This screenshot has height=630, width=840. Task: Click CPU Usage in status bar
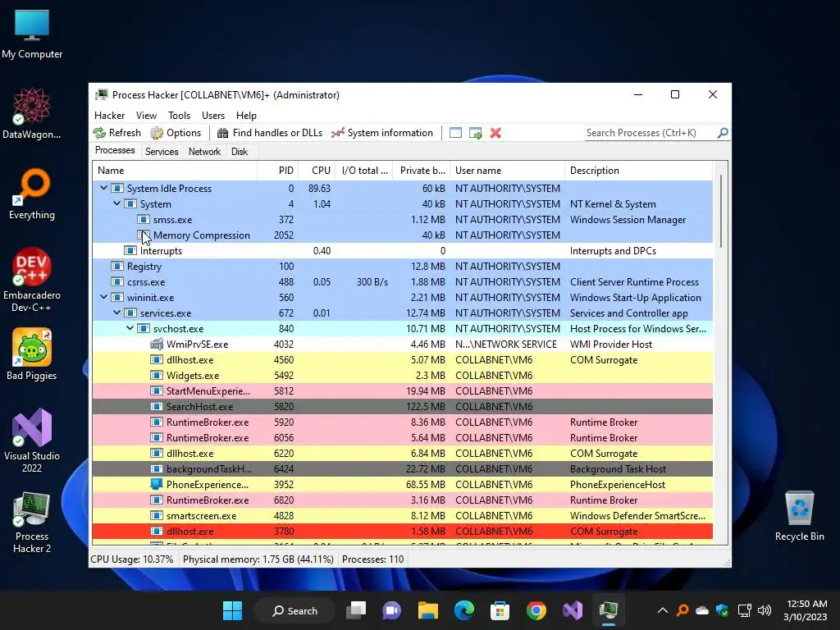[x=132, y=559]
